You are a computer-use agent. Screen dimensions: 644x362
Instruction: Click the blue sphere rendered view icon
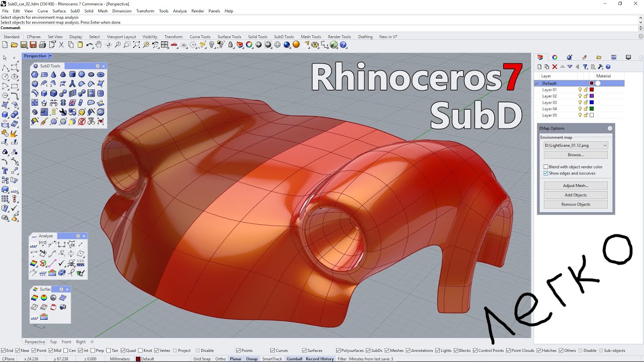pos(287,45)
